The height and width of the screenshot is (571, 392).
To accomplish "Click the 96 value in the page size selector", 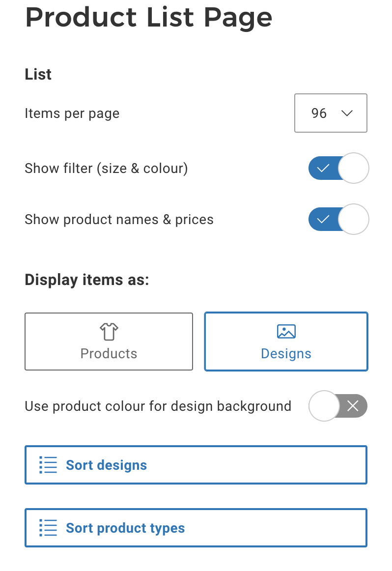I will click(x=319, y=113).
